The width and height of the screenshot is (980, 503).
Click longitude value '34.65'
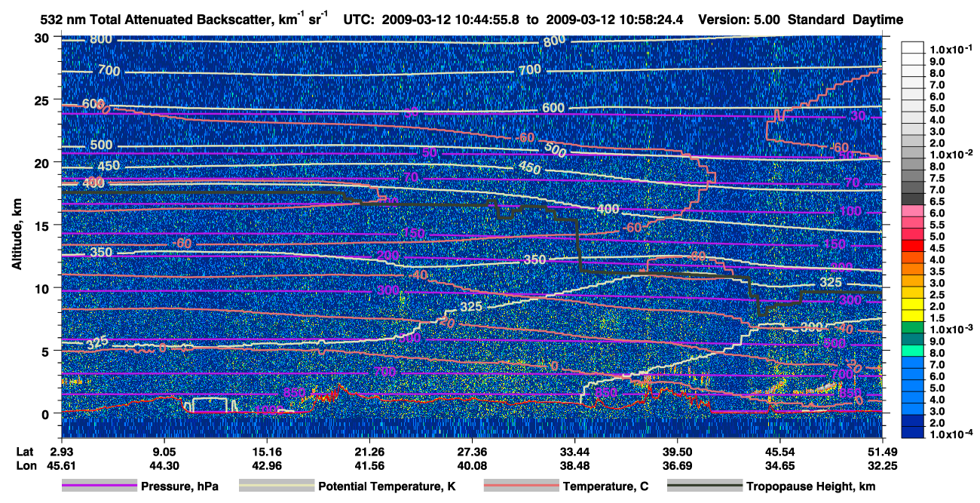point(779,466)
